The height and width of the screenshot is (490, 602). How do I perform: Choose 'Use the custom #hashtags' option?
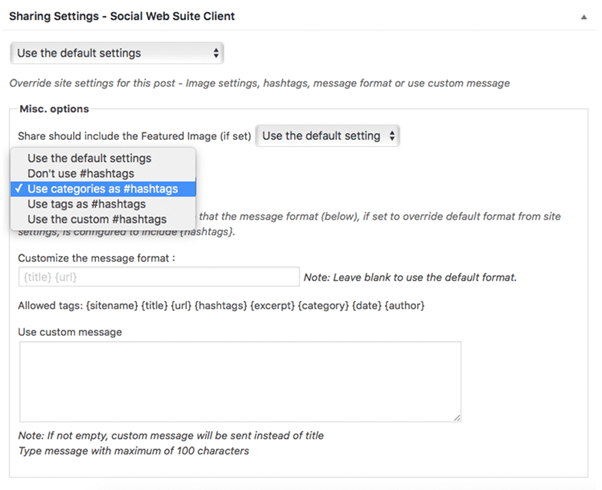click(x=97, y=219)
